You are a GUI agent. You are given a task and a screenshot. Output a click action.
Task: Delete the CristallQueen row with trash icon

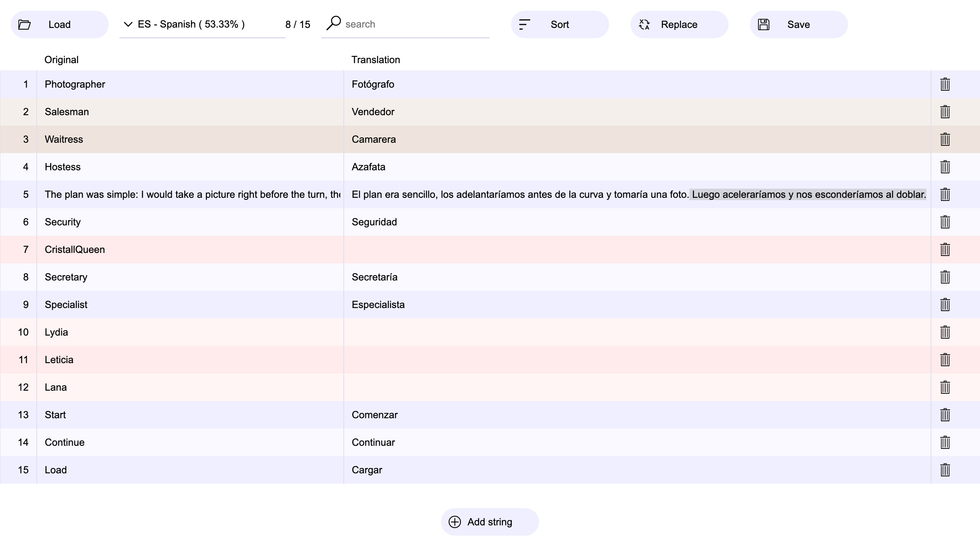[x=945, y=249]
